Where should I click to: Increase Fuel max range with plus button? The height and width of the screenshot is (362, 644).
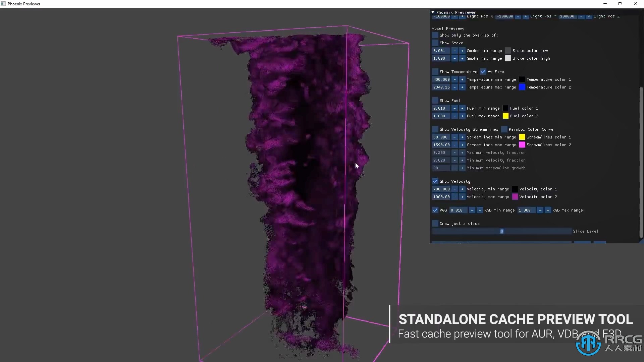(462, 116)
